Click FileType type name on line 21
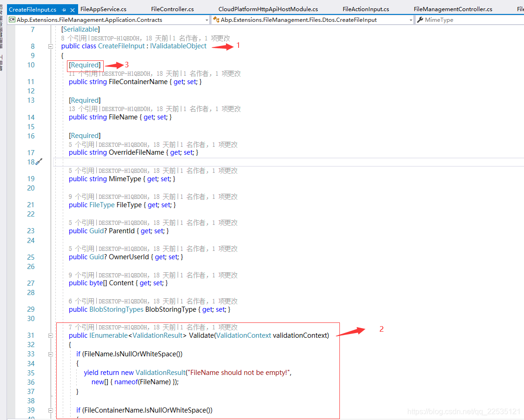This screenshot has width=524, height=420. click(102, 205)
